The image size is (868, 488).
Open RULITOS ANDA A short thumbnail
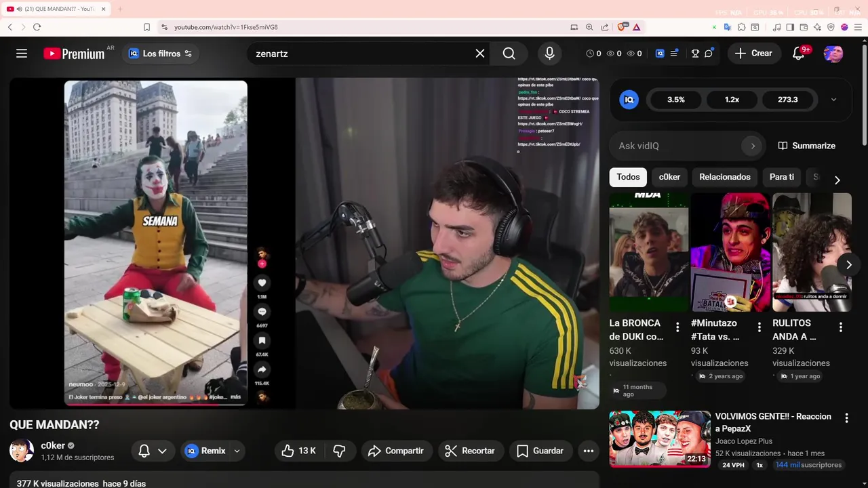click(x=812, y=252)
